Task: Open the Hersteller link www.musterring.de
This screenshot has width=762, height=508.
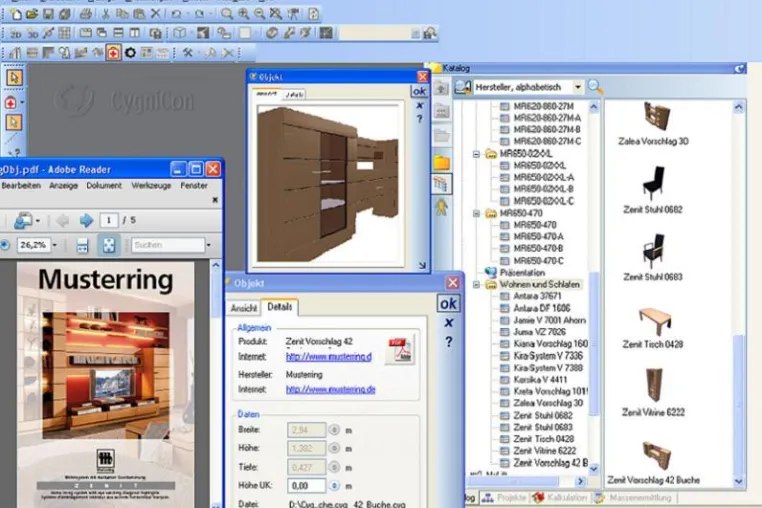Action: (330, 389)
